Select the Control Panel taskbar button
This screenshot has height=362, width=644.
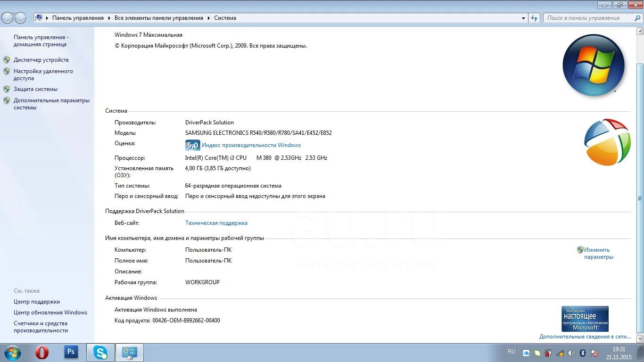130,353
